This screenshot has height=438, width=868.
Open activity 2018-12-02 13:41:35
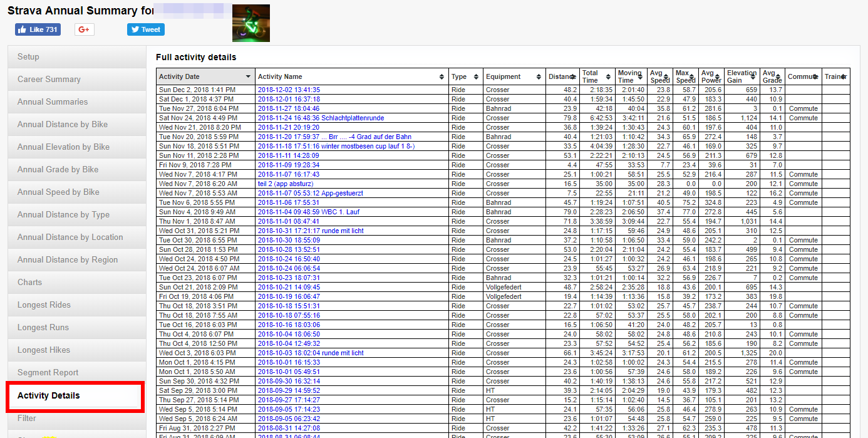[289, 90]
